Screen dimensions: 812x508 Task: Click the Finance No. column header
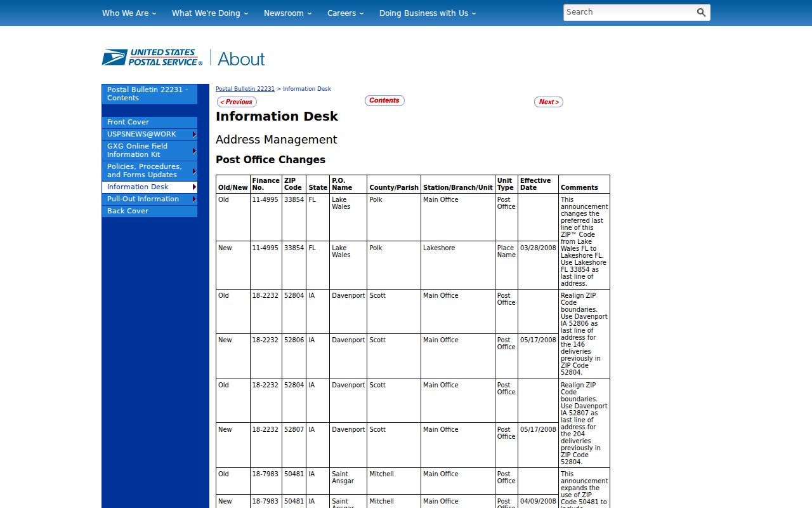(266, 184)
